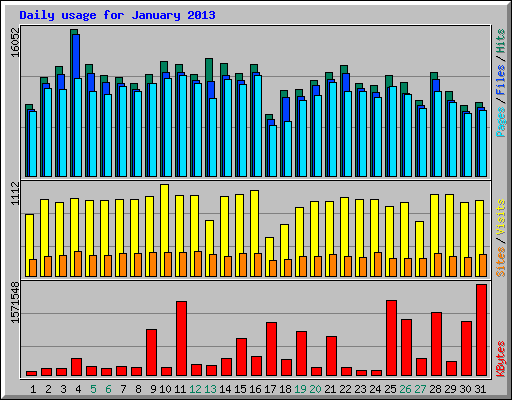Select the red KBytes bar for day 9
Image resolution: width=512 pixels, height=400 pixels.
(x=151, y=353)
